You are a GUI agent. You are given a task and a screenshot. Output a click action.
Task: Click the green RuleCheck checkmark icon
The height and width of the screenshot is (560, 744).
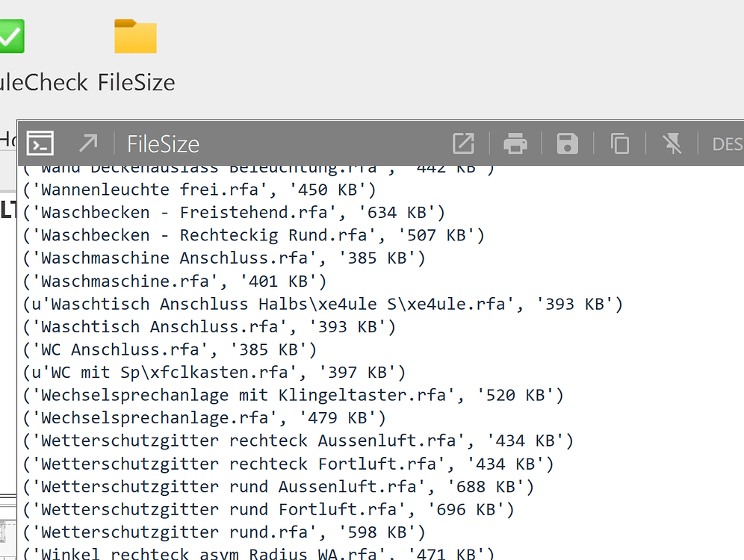click(10, 36)
